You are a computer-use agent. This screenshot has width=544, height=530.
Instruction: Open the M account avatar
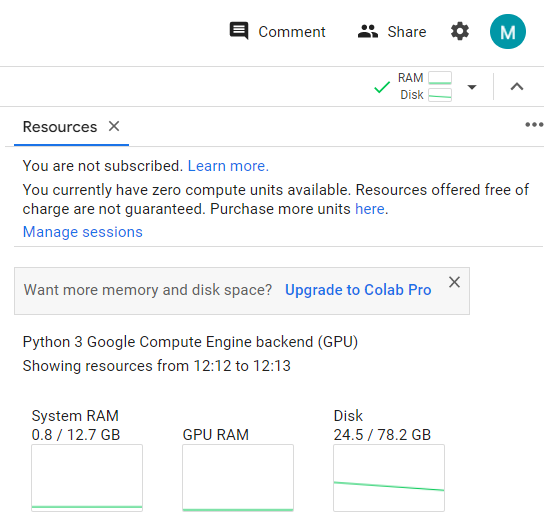click(508, 32)
